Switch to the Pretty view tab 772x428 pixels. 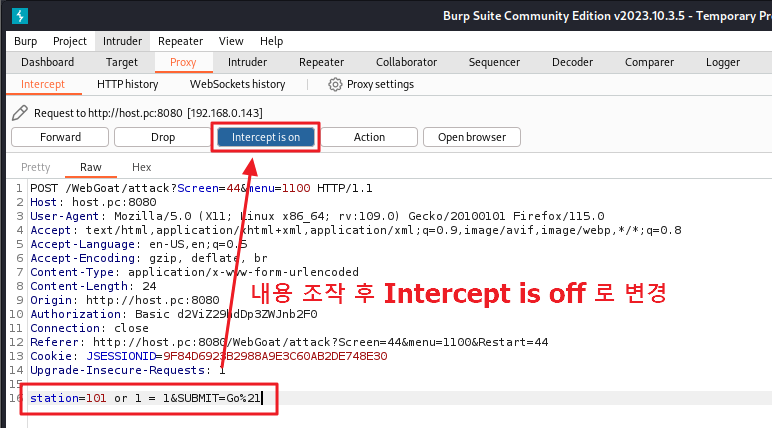point(35,167)
